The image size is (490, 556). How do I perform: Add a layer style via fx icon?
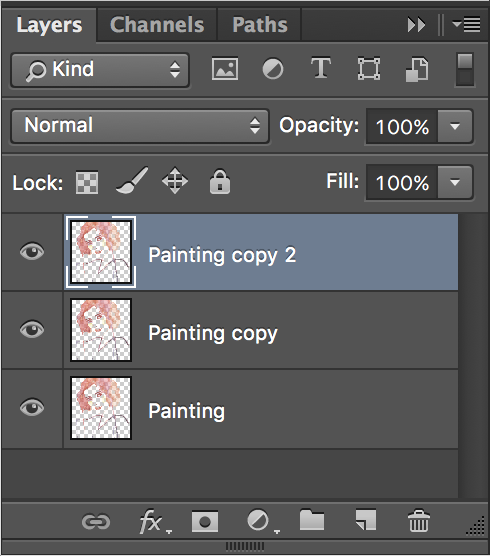click(x=151, y=522)
